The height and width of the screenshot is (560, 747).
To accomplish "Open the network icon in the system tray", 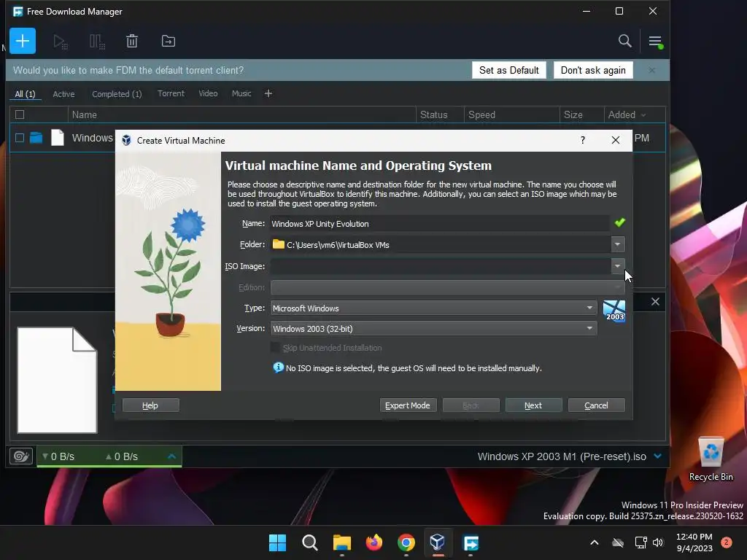I will click(x=640, y=542).
